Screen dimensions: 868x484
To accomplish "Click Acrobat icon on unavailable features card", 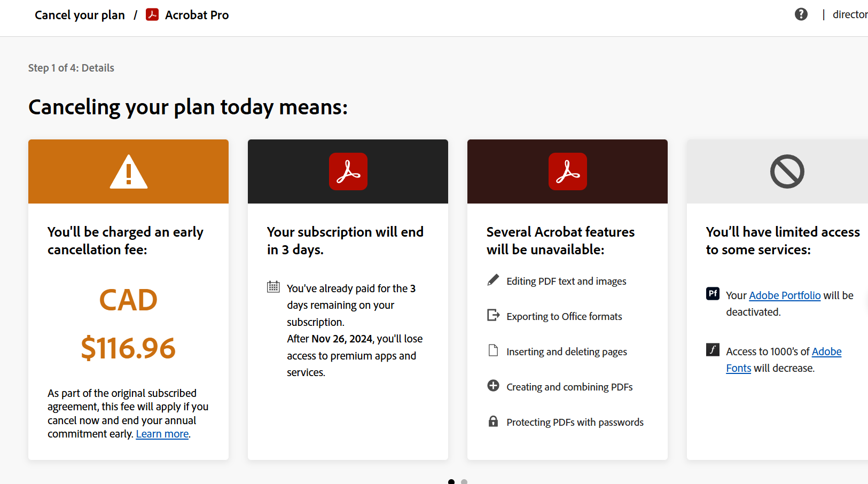I will pos(568,171).
